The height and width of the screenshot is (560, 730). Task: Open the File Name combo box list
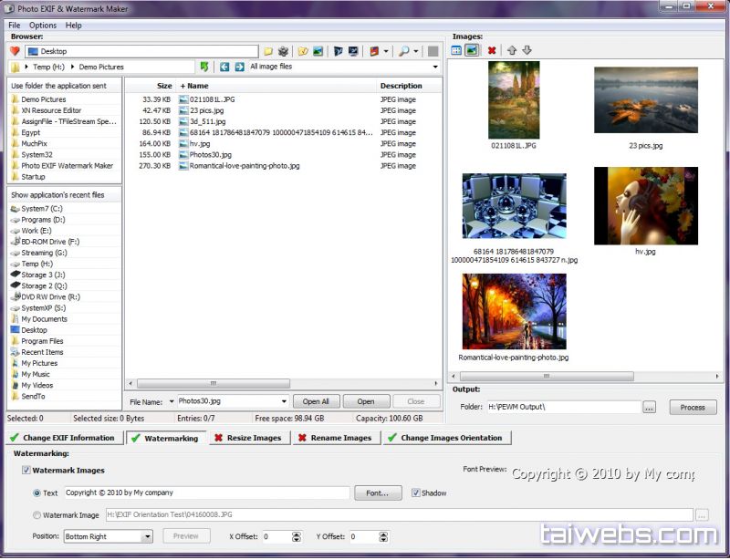(x=284, y=401)
